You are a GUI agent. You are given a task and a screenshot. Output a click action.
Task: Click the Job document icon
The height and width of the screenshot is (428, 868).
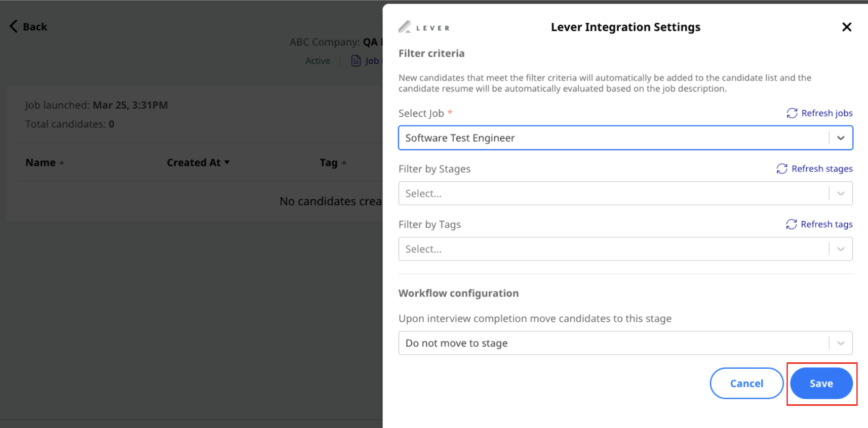(x=356, y=61)
